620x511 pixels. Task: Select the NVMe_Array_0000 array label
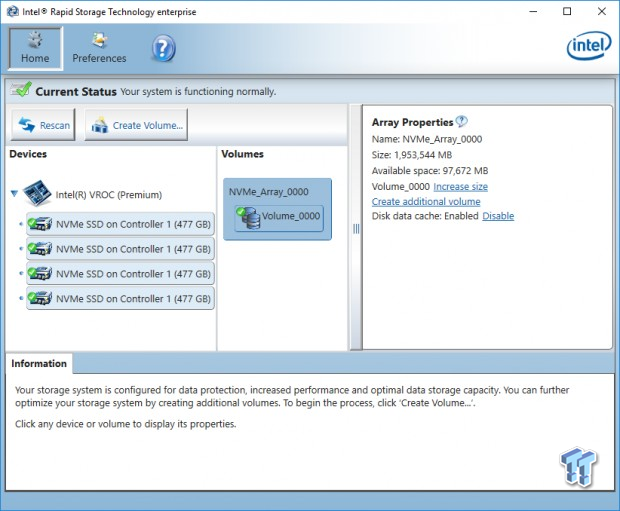[268, 192]
